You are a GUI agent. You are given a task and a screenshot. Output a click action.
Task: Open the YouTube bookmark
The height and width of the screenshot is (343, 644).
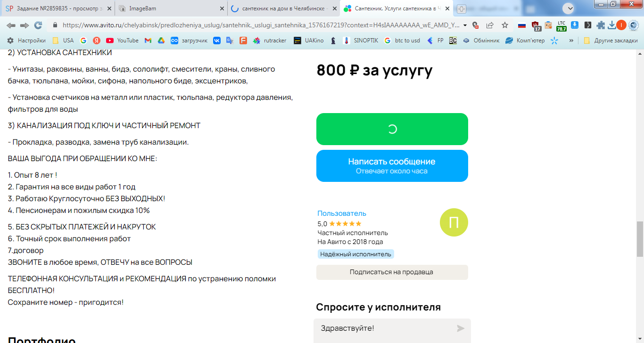click(122, 41)
